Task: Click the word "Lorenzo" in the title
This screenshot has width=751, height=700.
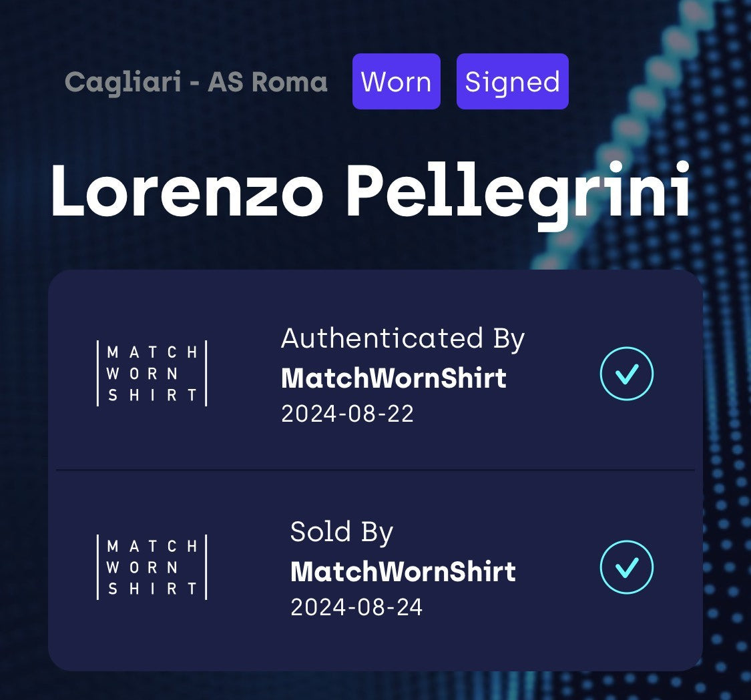Action: click(x=187, y=189)
